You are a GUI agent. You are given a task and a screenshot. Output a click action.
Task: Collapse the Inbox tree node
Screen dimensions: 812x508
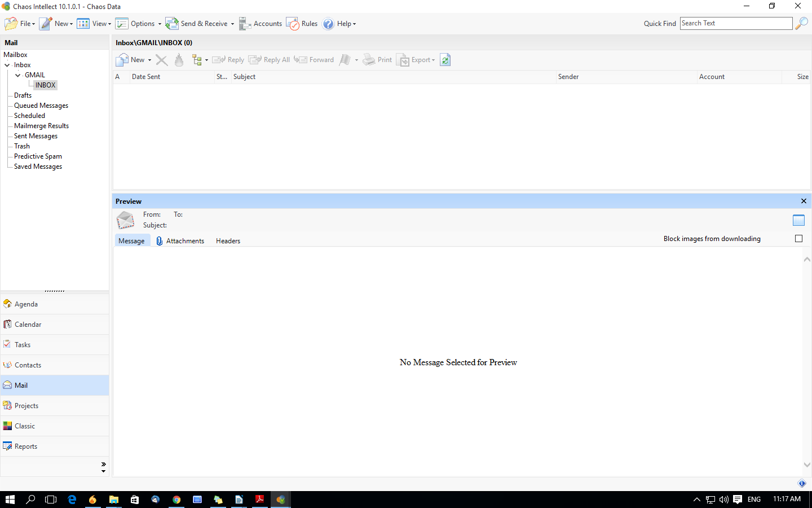(x=7, y=65)
